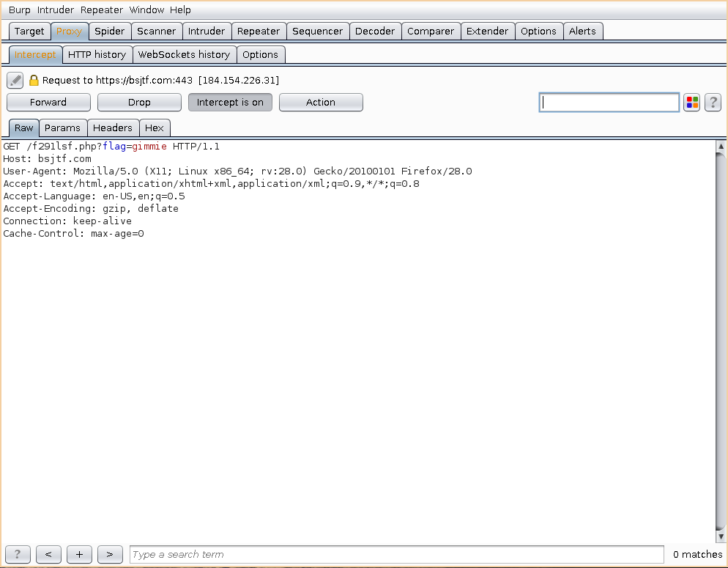Viewport: 728px width, 568px height.
Task: Go to previous search match button
Action: (48, 554)
